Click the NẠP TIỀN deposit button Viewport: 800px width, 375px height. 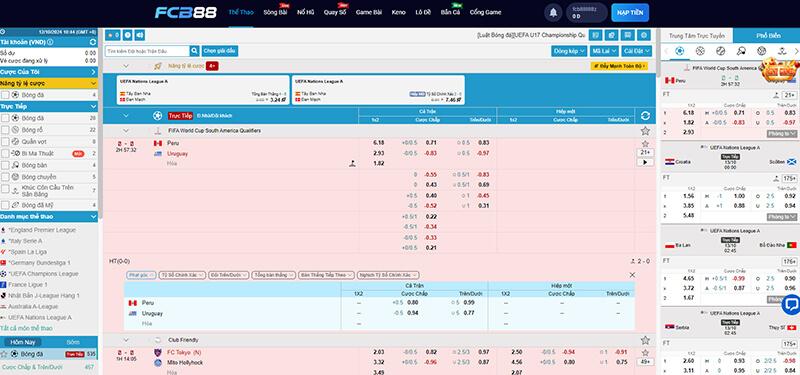click(x=630, y=12)
